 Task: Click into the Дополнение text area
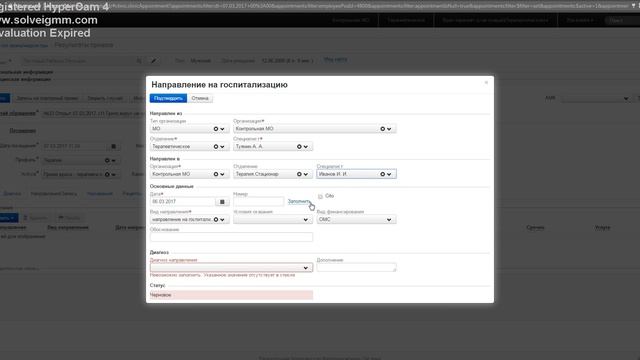click(x=356, y=267)
